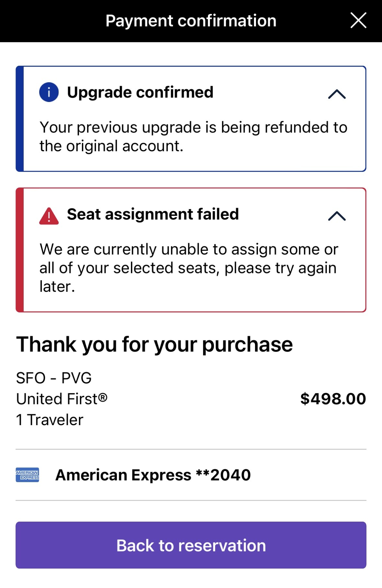This screenshot has width=382, height=588.
Task: Click the blue left bar of upgrade notice
Action: pos(20,119)
